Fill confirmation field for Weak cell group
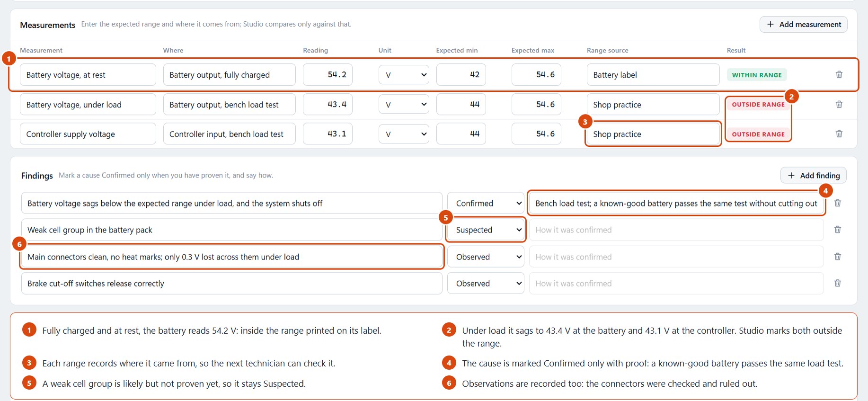Image resolution: width=868 pixels, height=401 pixels. (676, 230)
